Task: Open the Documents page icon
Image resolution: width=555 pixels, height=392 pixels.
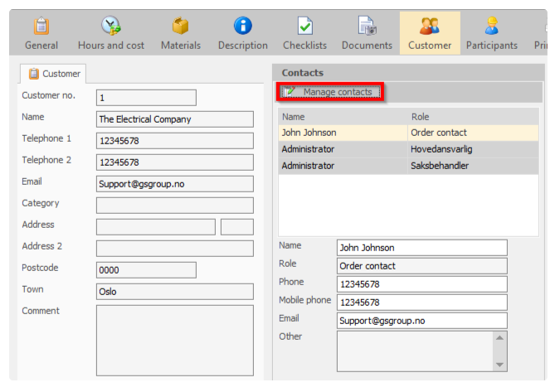Action: [x=367, y=26]
